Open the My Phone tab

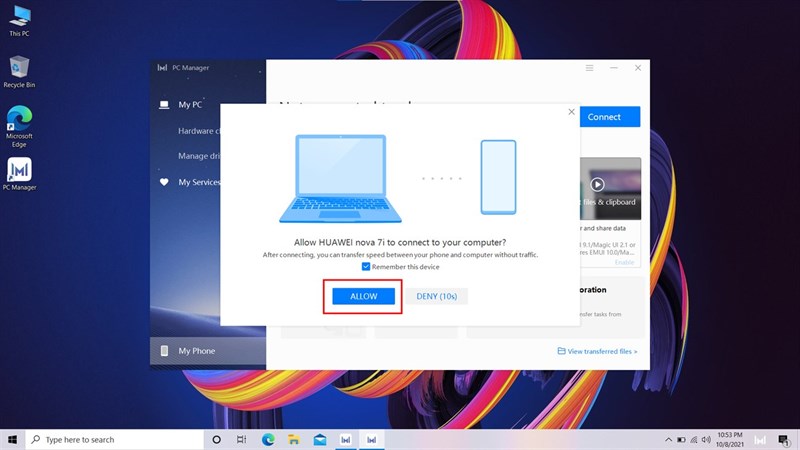(x=196, y=351)
